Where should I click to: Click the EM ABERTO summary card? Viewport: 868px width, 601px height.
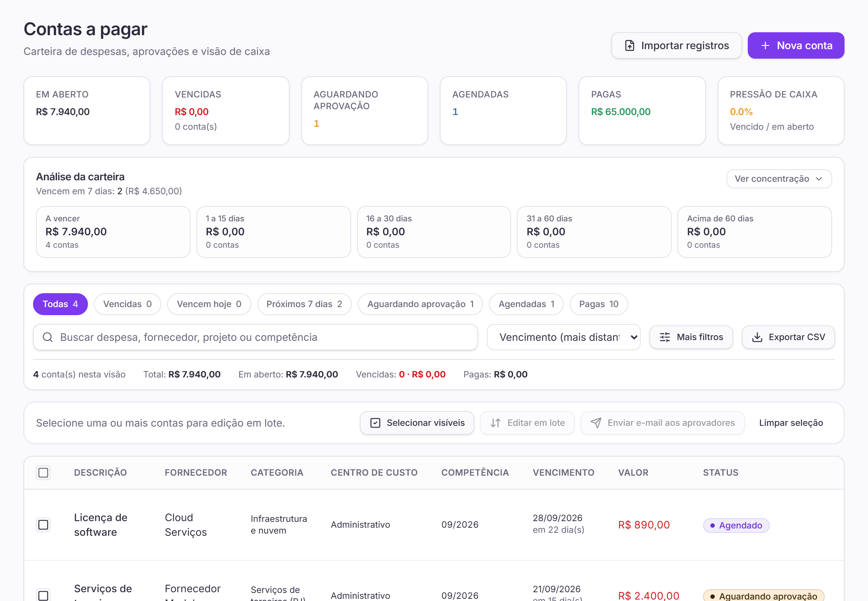tap(87, 111)
